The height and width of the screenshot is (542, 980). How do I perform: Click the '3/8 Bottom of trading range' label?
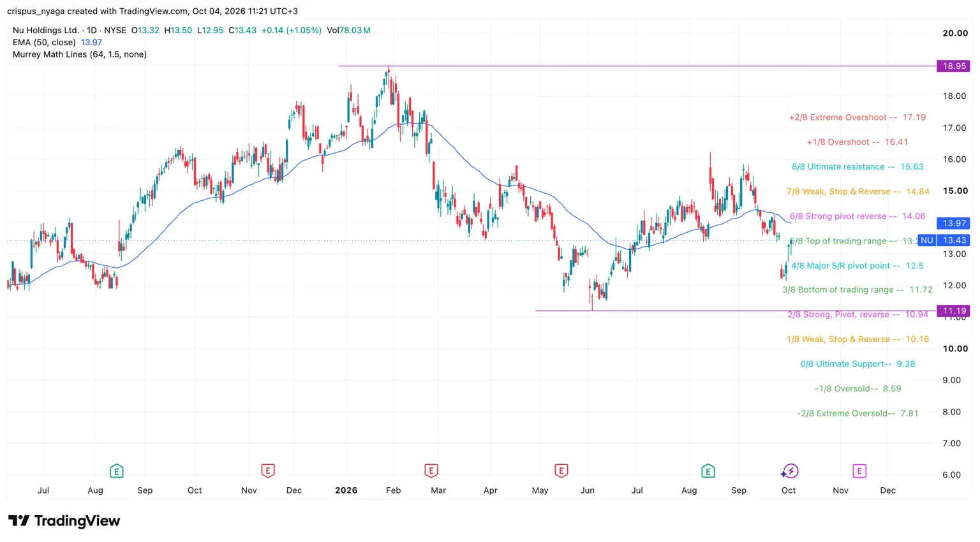857,289
